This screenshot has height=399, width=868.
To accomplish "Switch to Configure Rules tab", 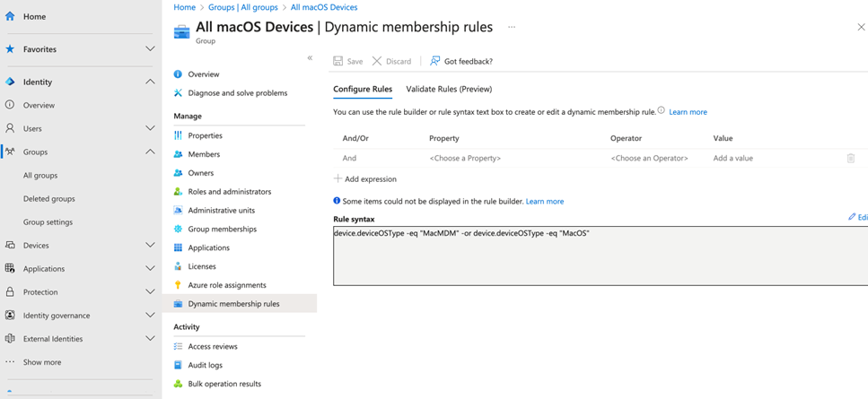I will tap(363, 89).
